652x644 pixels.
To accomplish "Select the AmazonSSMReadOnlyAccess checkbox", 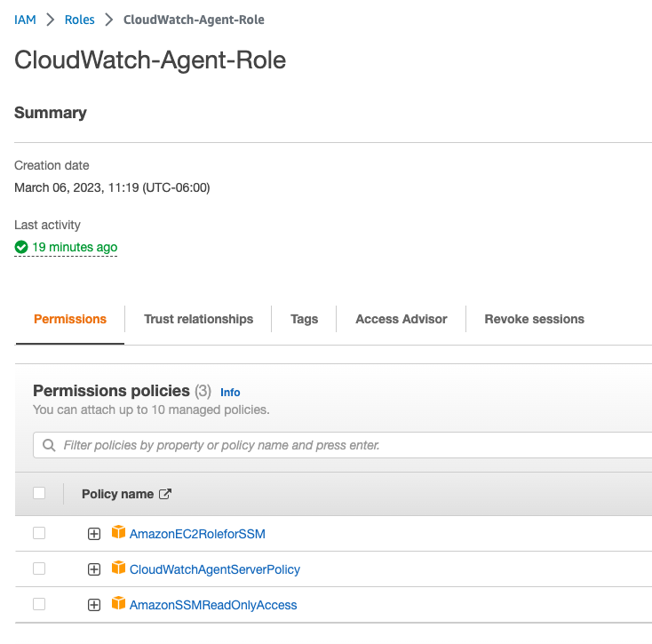I will [39, 604].
